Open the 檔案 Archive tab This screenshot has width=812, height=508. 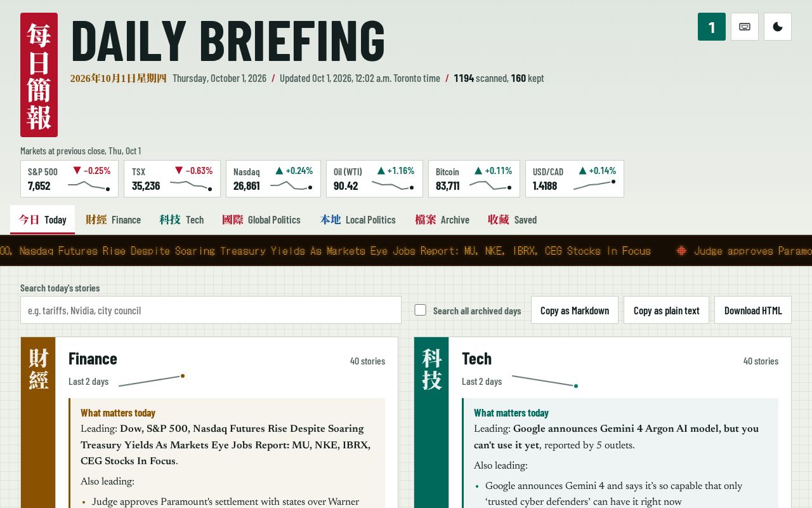[x=442, y=220]
